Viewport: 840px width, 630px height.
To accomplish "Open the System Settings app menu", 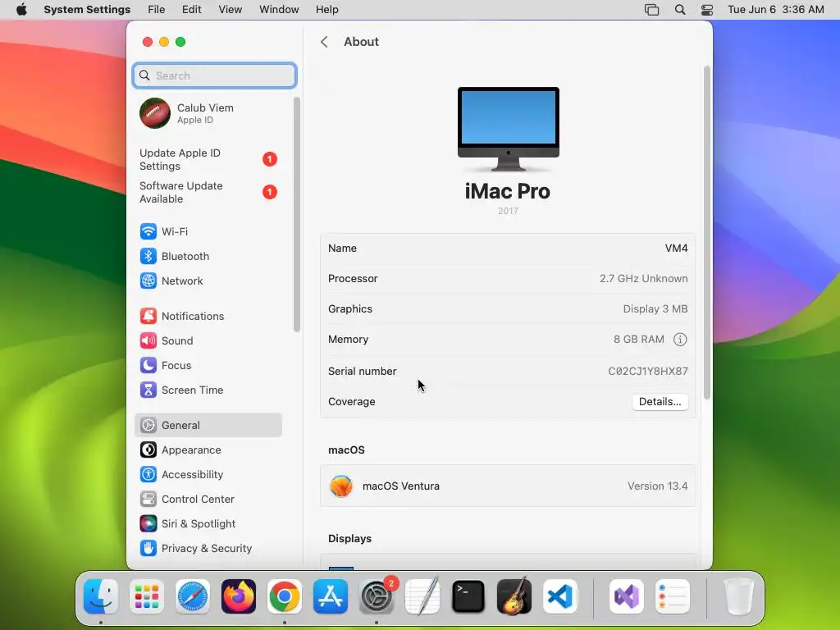I will click(x=87, y=10).
